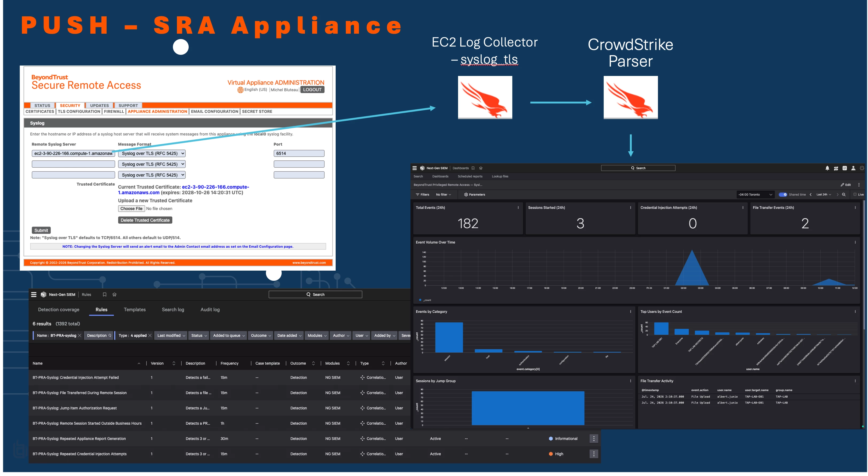Open actions menu for Repeated Appliance Report rule
The width and height of the screenshot is (868, 476).
coord(594,439)
